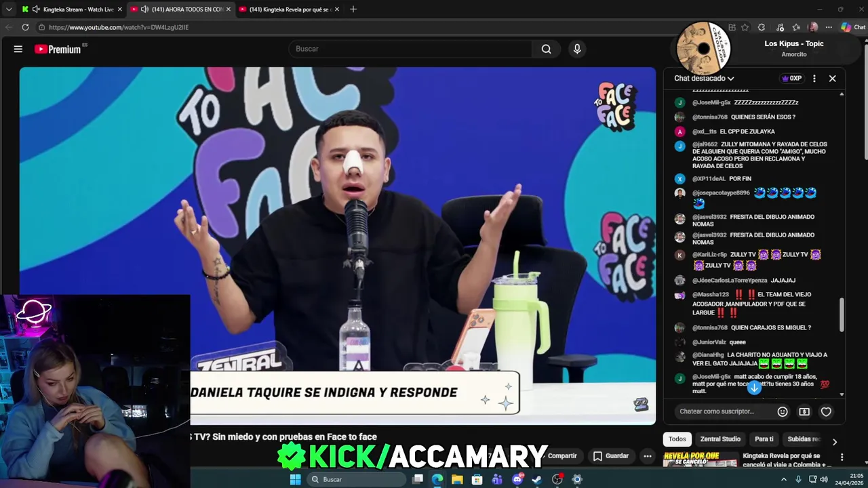Mute the AHORA TODOS EN CON tab audio
The width and height of the screenshot is (868, 488).
(144, 9)
